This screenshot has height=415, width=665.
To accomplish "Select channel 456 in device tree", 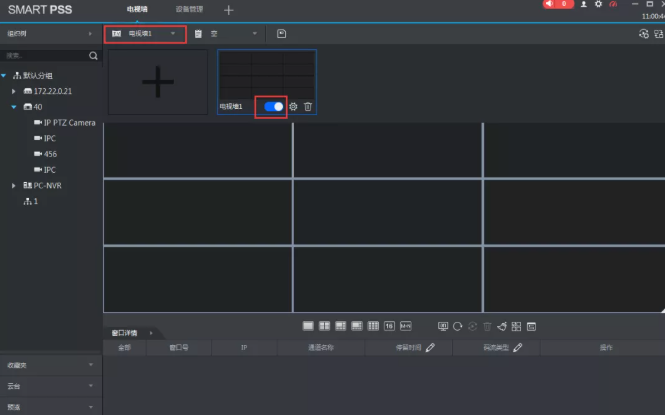I will click(x=49, y=154).
